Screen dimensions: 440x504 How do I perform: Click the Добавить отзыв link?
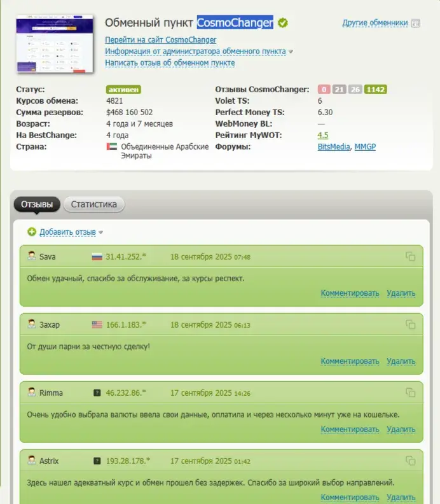68,232
